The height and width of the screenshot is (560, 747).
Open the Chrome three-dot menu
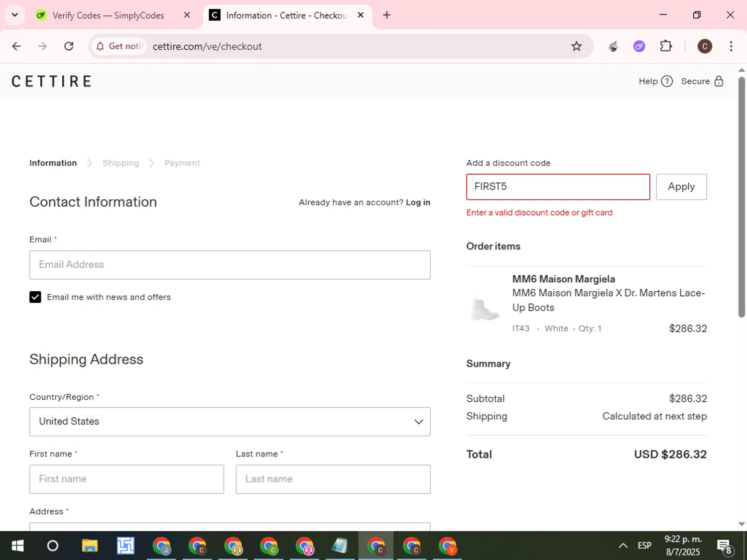tap(731, 46)
